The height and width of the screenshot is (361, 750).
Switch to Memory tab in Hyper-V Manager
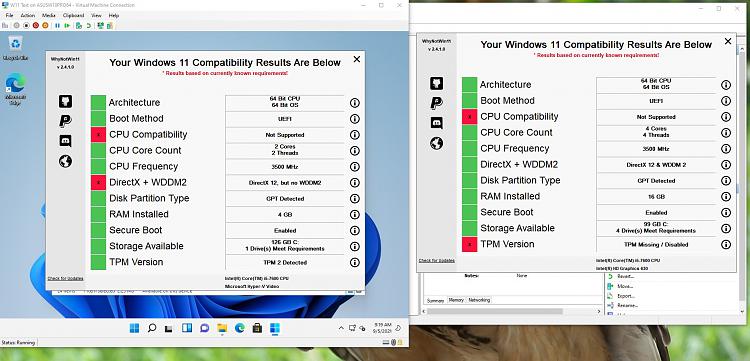pyautogui.click(x=456, y=300)
